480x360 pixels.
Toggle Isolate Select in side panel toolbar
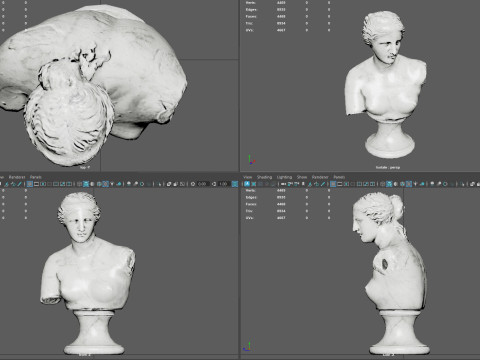coord(462,184)
